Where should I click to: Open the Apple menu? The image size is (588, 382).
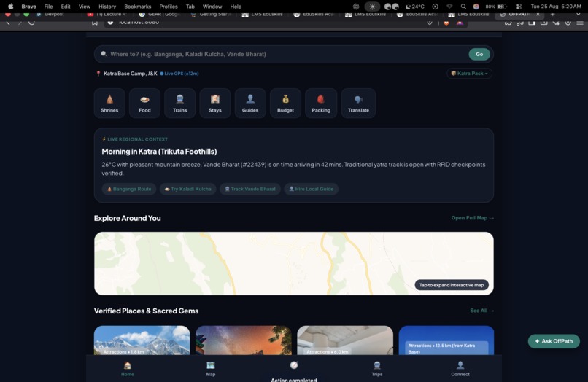click(10, 7)
